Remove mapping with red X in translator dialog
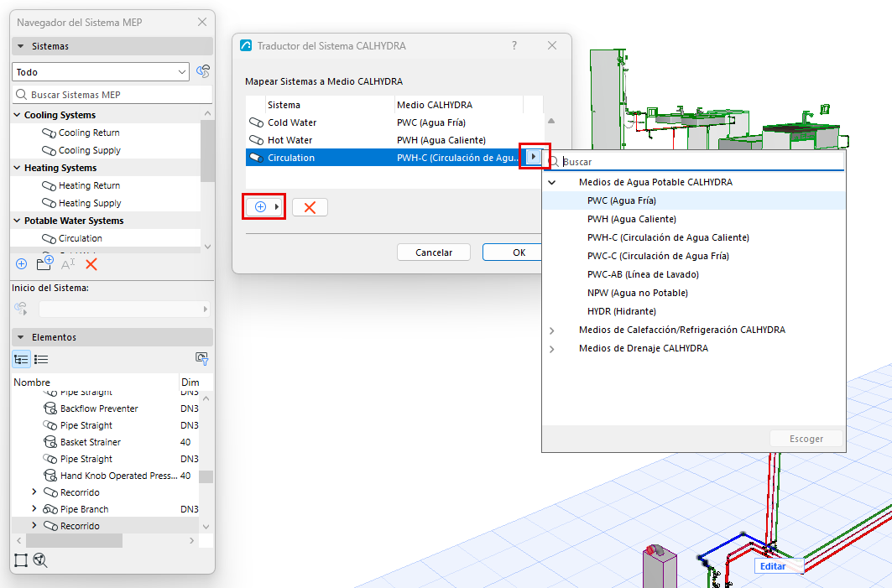 (310, 207)
